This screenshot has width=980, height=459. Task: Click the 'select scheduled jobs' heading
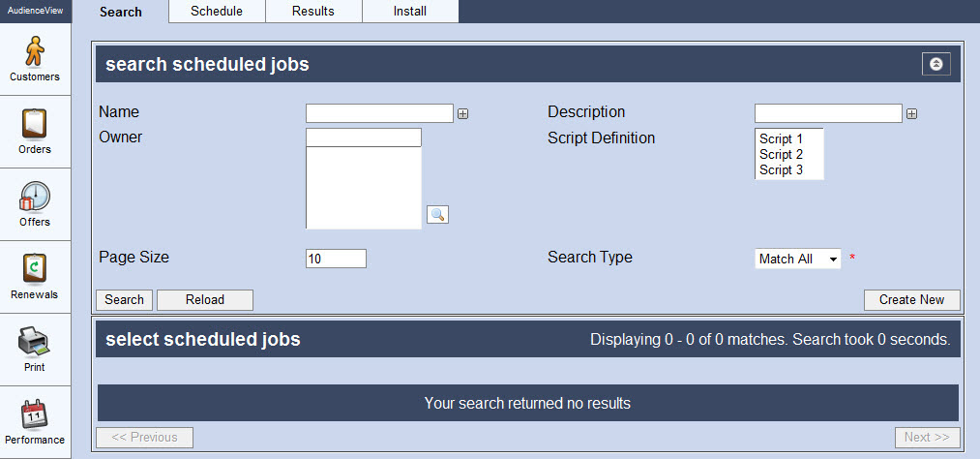tap(203, 339)
